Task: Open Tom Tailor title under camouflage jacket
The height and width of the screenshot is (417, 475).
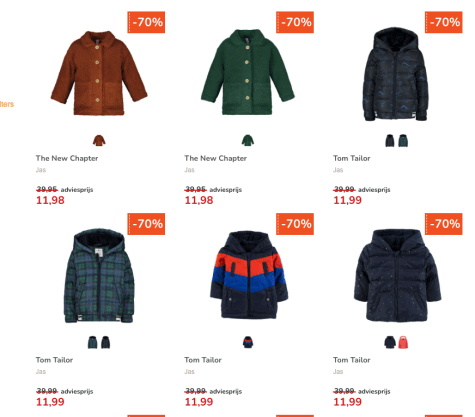Action: [352, 158]
